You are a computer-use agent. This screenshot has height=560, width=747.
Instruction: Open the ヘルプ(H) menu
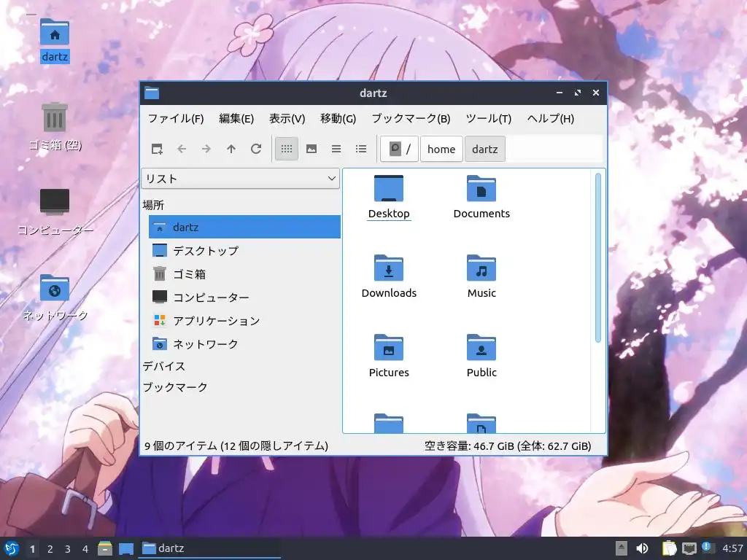(551, 119)
